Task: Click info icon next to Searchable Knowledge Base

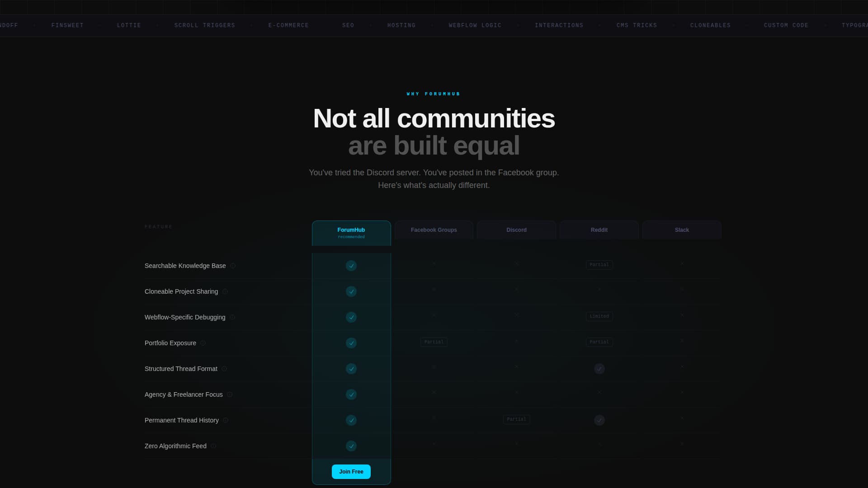Action: (x=233, y=266)
